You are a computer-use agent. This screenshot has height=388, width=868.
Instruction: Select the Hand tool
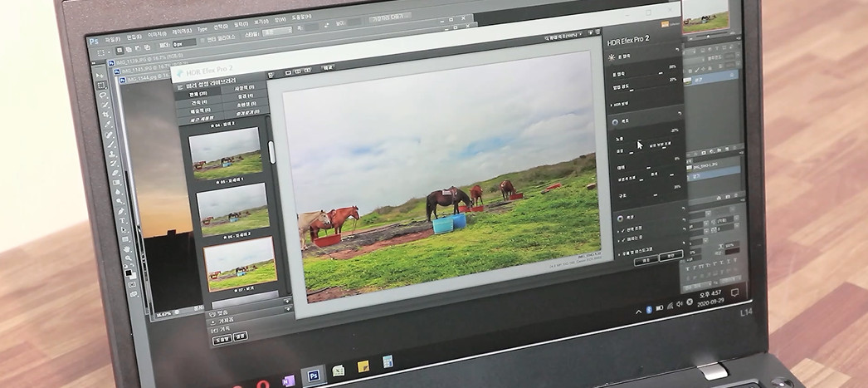tap(127, 249)
